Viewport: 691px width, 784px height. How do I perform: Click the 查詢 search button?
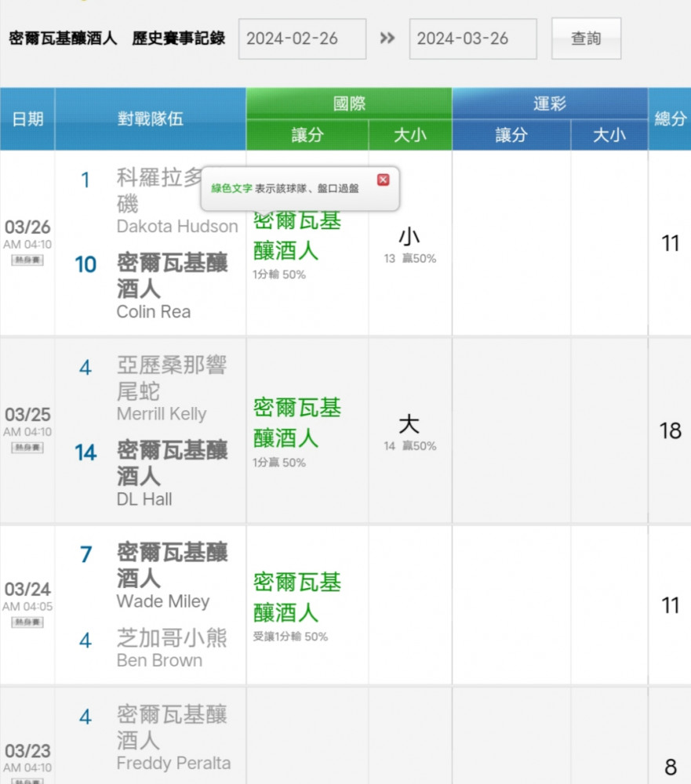(587, 38)
